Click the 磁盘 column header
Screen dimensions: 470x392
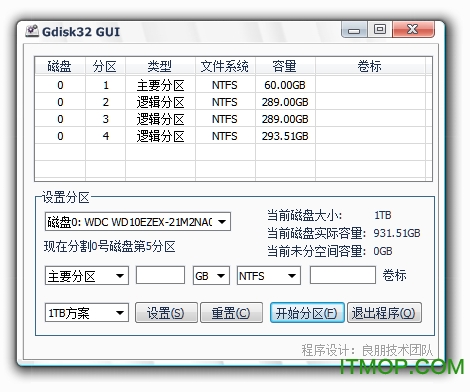(60, 66)
